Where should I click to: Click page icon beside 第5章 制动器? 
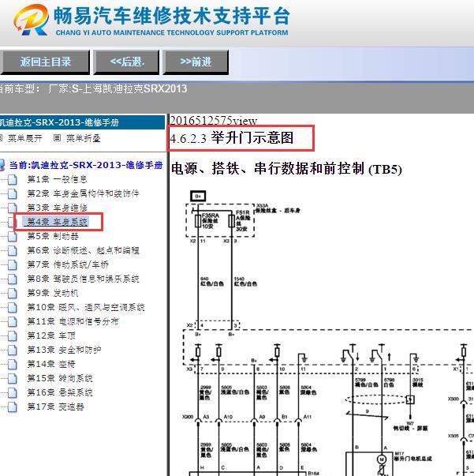(x=12, y=236)
